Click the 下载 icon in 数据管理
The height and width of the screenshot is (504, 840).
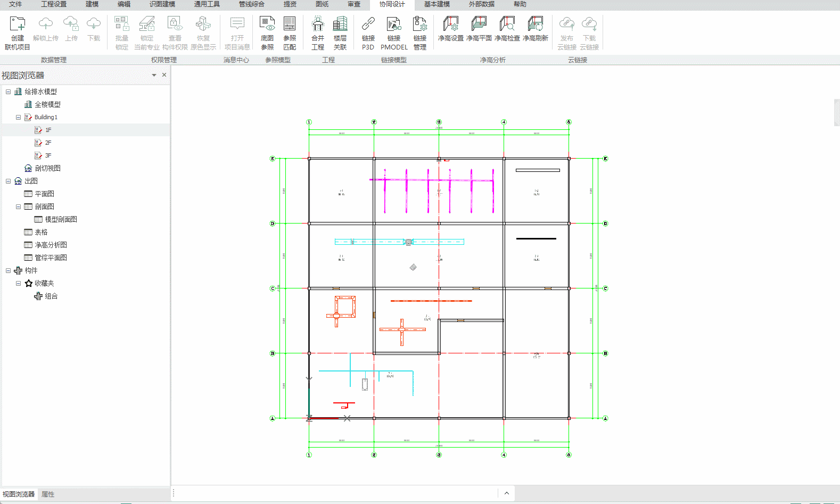[x=94, y=24]
